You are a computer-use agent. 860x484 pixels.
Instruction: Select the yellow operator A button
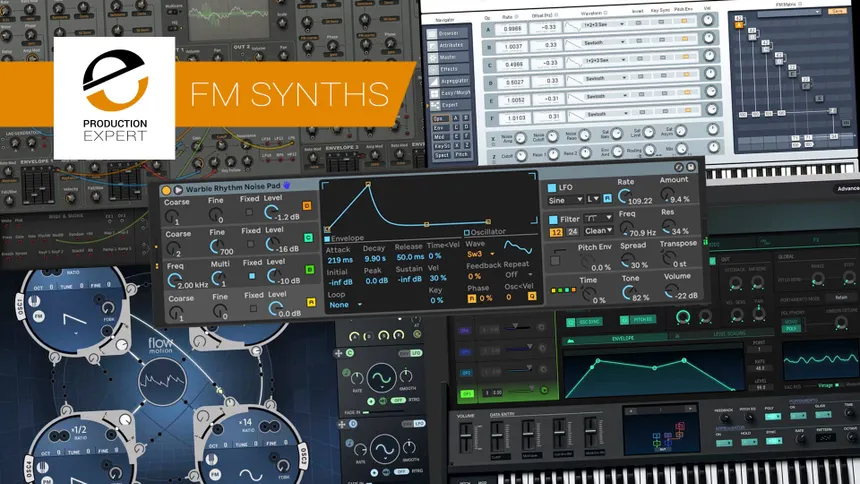coord(311,302)
